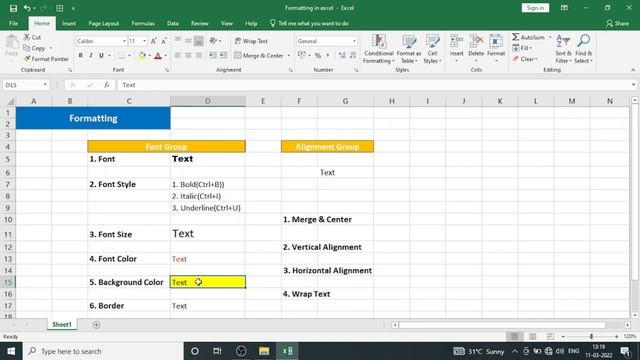Click the Cut button in Clipboard
Viewport: 640px width, 360px height.
(32, 37)
